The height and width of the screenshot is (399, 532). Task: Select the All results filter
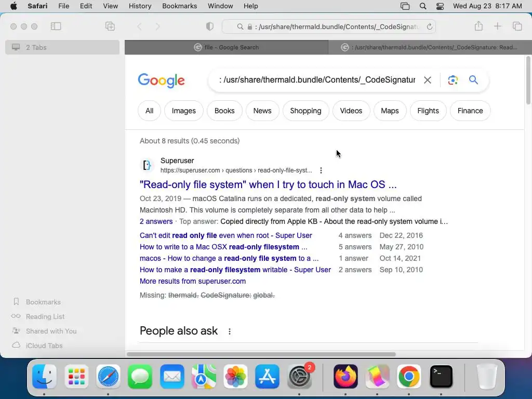coord(149,111)
